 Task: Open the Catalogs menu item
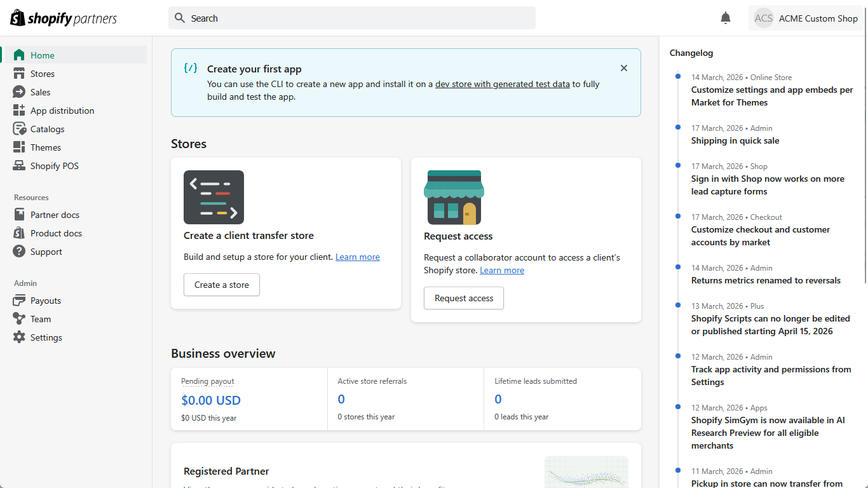click(x=76, y=129)
